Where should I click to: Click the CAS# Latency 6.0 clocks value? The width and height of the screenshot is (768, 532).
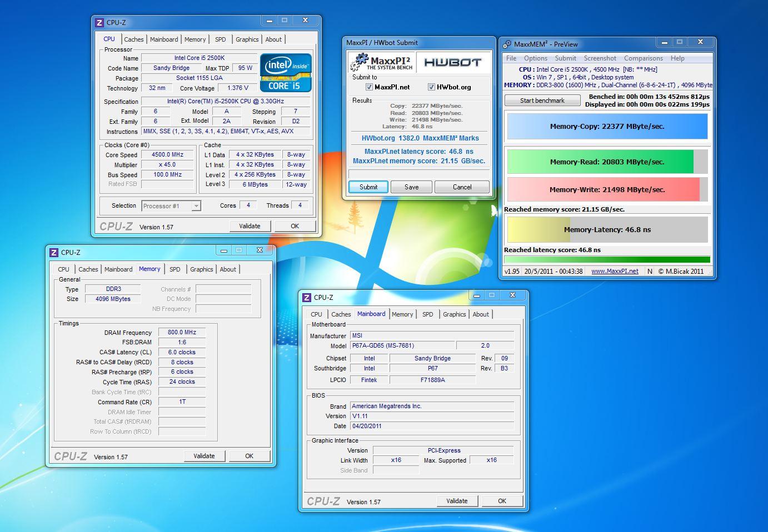[x=182, y=353]
